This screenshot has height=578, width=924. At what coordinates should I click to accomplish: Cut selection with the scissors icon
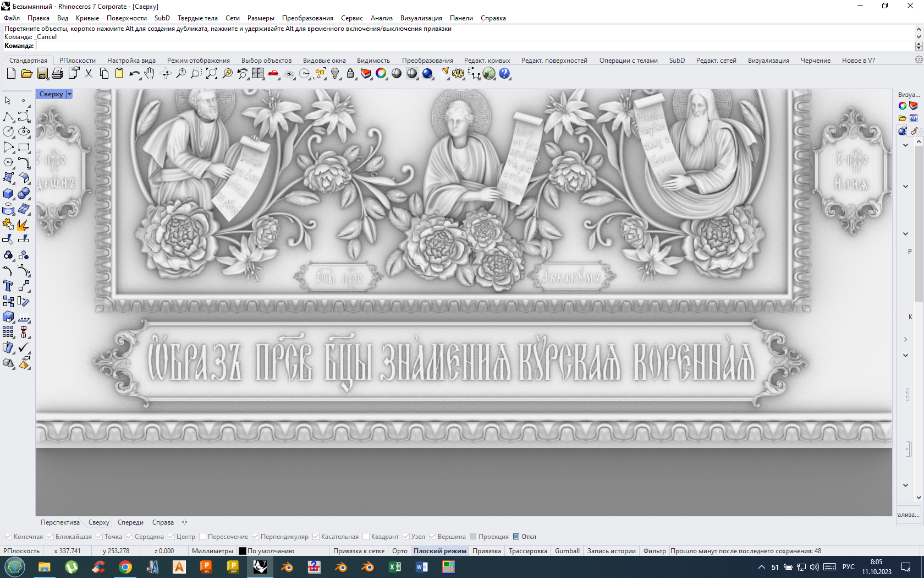click(88, 73)
